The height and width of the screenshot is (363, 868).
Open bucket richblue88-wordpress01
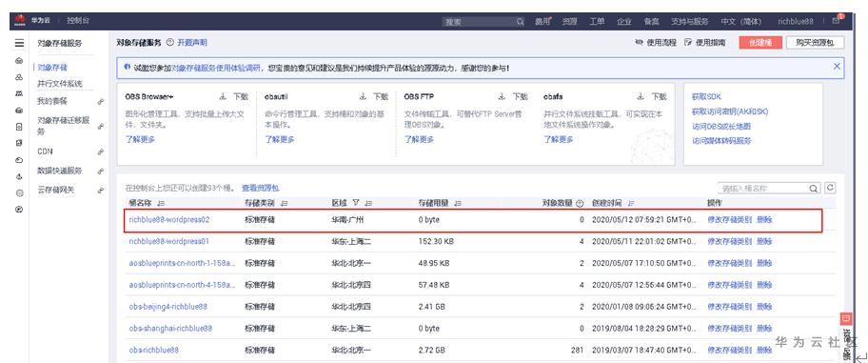(x=168, y=241)
